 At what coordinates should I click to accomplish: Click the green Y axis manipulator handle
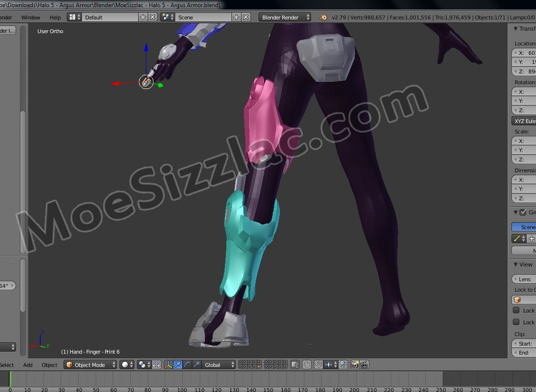click(161, 85)
